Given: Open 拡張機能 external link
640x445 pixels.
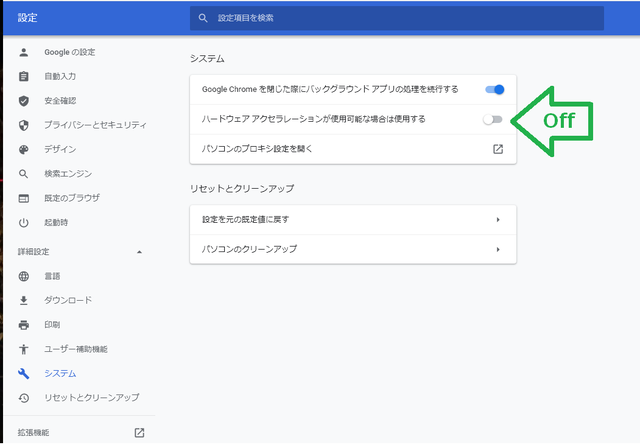Looking at the screenshot, I should (139, 433).
